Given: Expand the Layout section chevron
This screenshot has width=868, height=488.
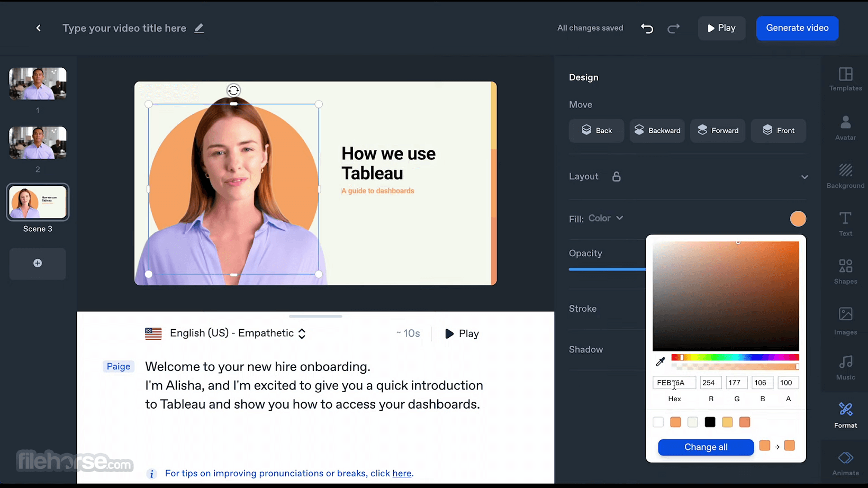Looking at the screenshot, I should [x=804, y=177].
